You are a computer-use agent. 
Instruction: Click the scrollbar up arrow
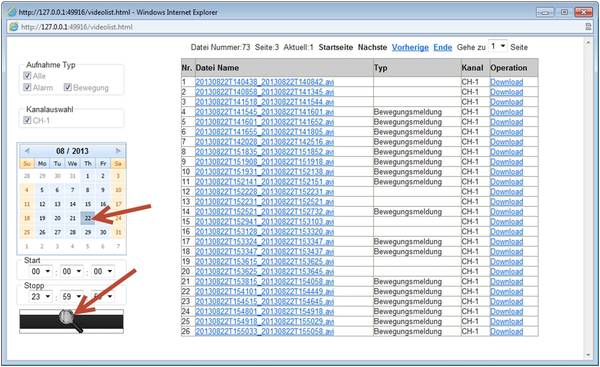[588, 43]
